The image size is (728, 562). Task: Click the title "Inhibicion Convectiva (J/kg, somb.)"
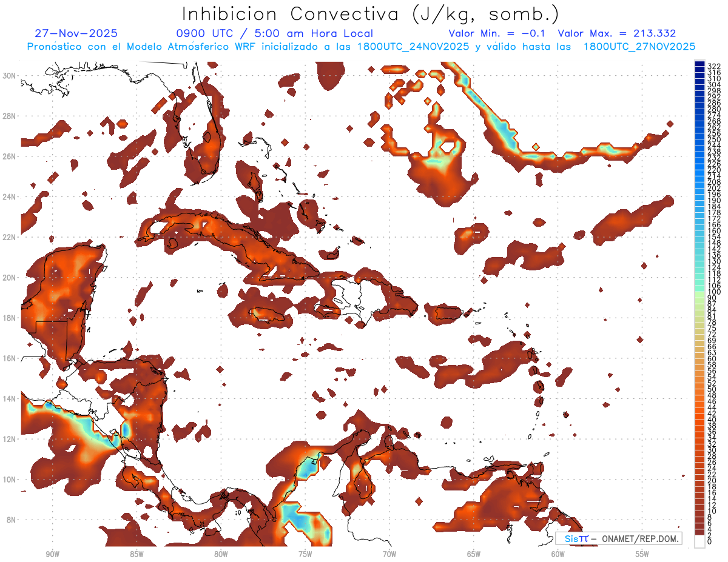coord(371,14)
